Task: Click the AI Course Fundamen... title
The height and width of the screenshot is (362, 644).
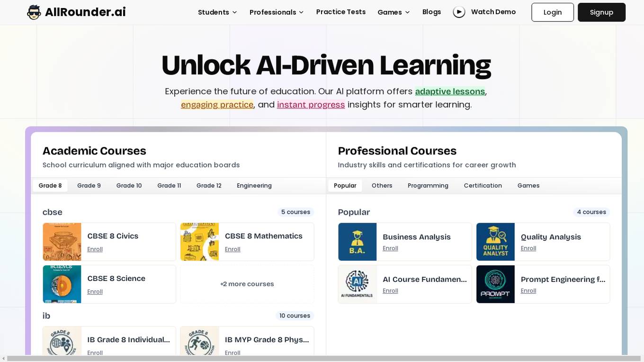Action: pyautogui.click(x=425, y=280)
